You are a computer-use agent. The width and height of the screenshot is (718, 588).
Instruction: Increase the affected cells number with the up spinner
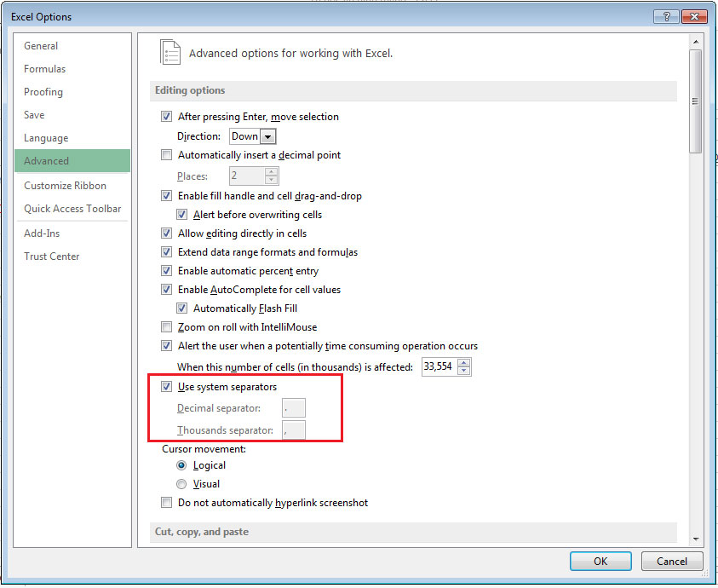[x=464, y=362]
